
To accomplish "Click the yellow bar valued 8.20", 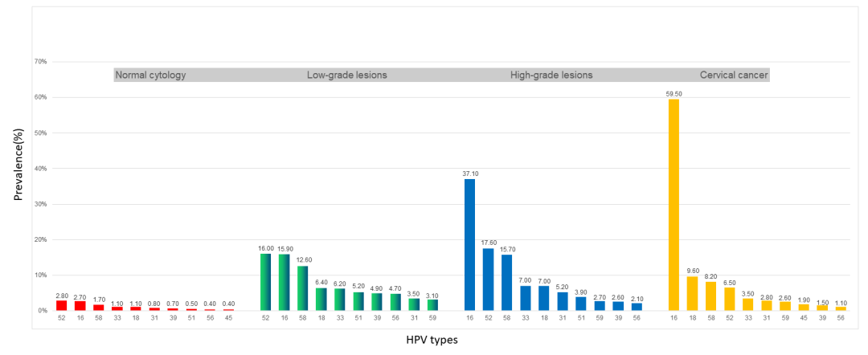I will [x=710, y=296].
